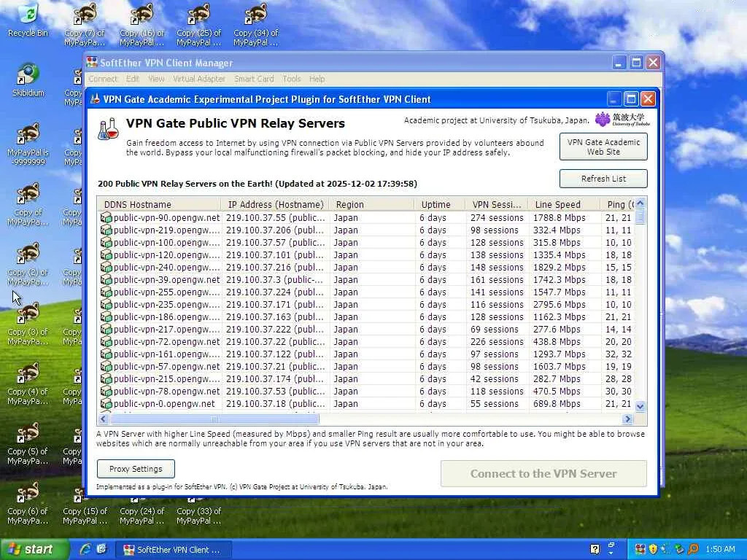Click the horizontal scrollbar right arrow
Viewport: 747px width, 560px height.
tap(627, 419)
